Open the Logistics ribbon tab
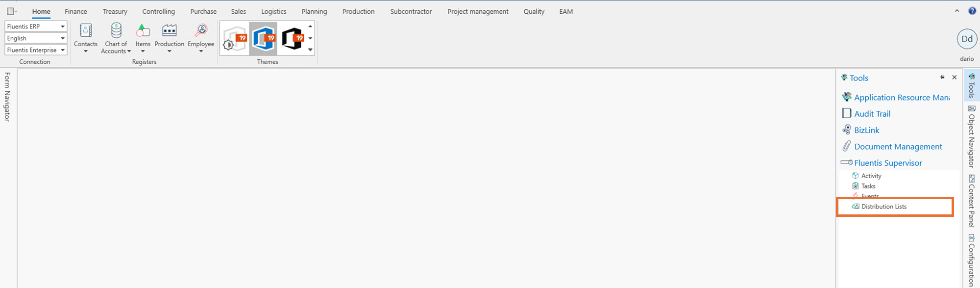 273,11
